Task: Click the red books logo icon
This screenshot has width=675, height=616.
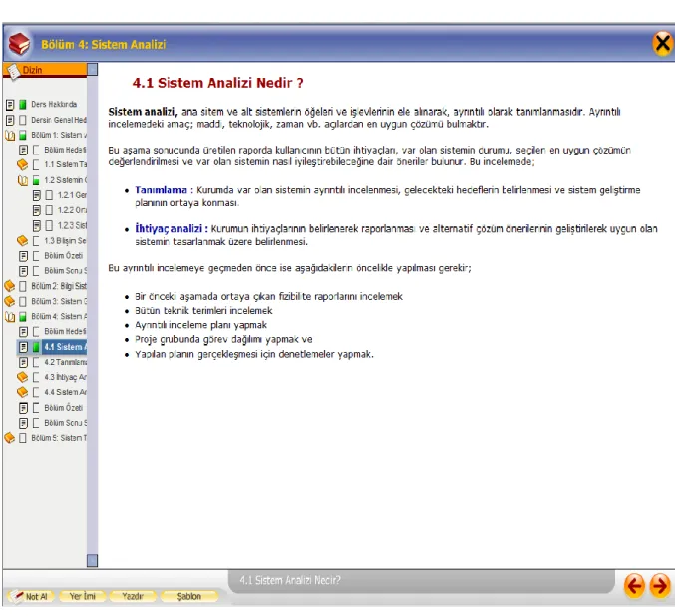Action: point(19,44)
